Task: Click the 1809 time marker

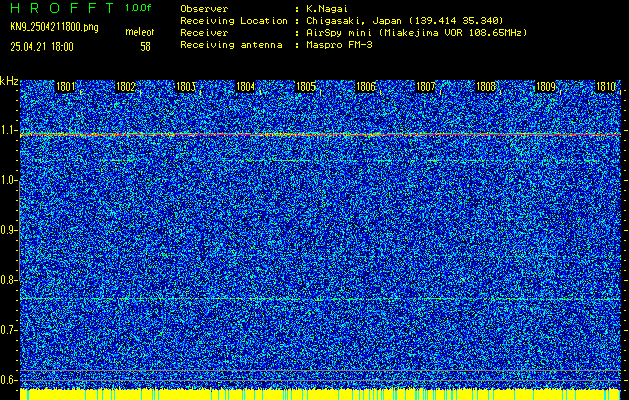Action: click(x=545, y=87)
